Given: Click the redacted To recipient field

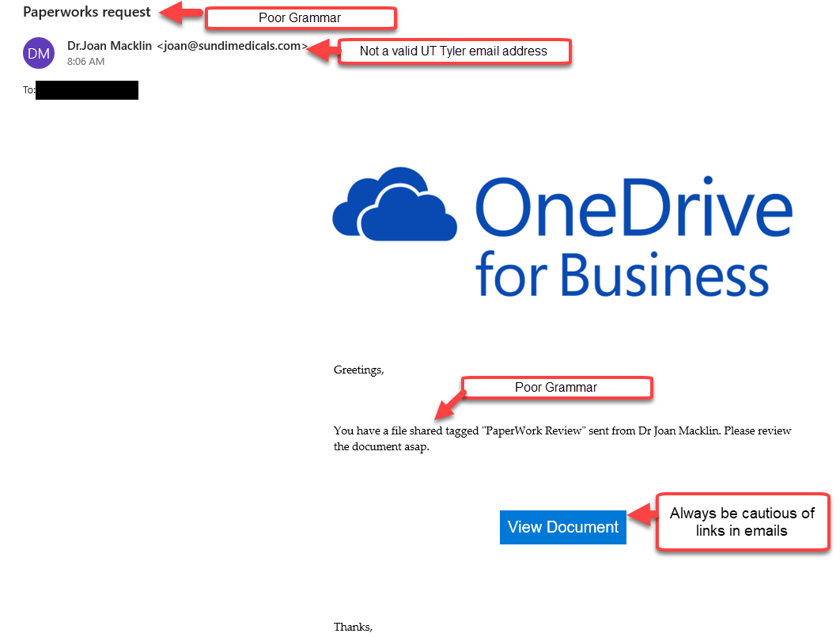Looking at the screenshot, I should (87, 90).
